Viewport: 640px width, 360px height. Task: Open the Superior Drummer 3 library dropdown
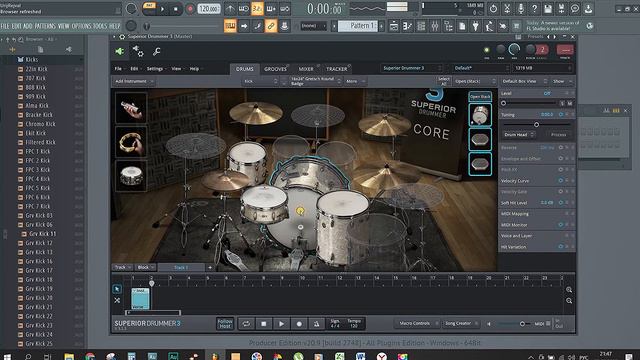click(412, 68)
